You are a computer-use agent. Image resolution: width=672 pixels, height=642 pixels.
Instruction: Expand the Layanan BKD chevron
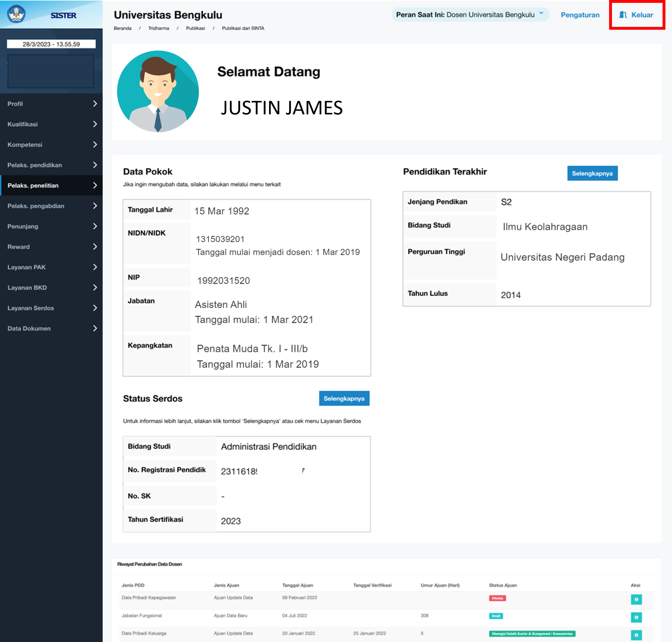pos(95,287)
